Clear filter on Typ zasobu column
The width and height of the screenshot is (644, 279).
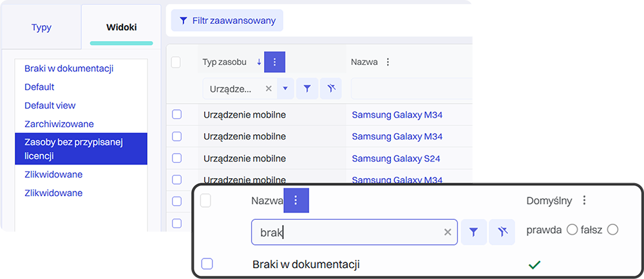coord(331,89)
